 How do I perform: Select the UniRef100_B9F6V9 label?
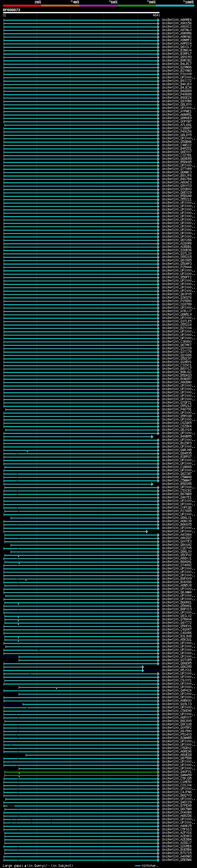176,579
